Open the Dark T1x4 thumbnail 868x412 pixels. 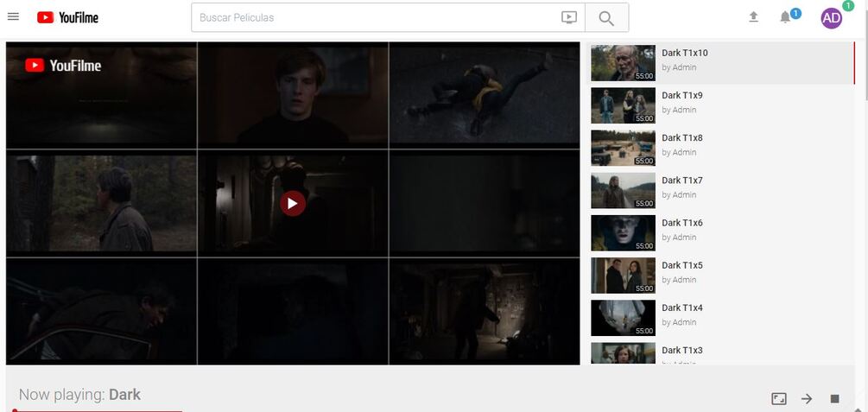pos(623,318)
